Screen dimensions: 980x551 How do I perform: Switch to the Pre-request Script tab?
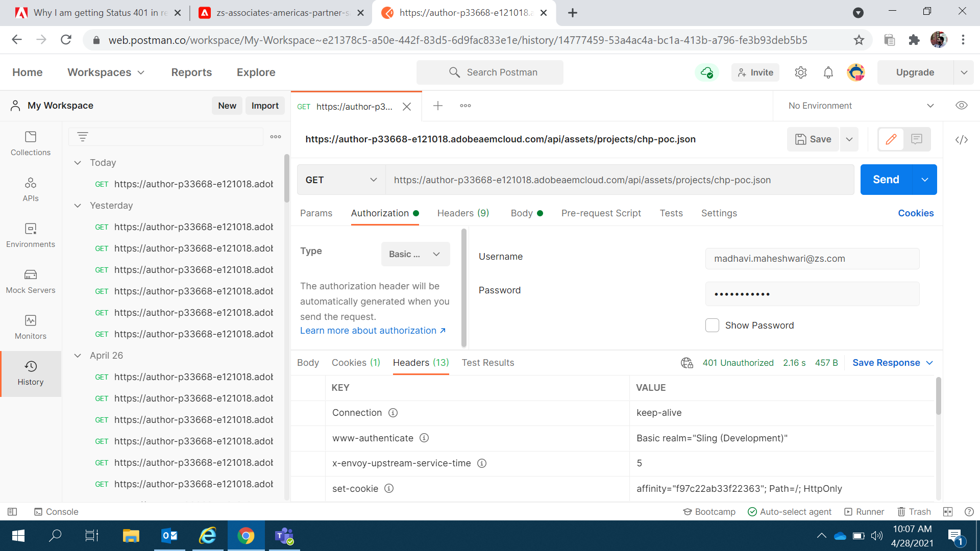[x=601, y=213]
